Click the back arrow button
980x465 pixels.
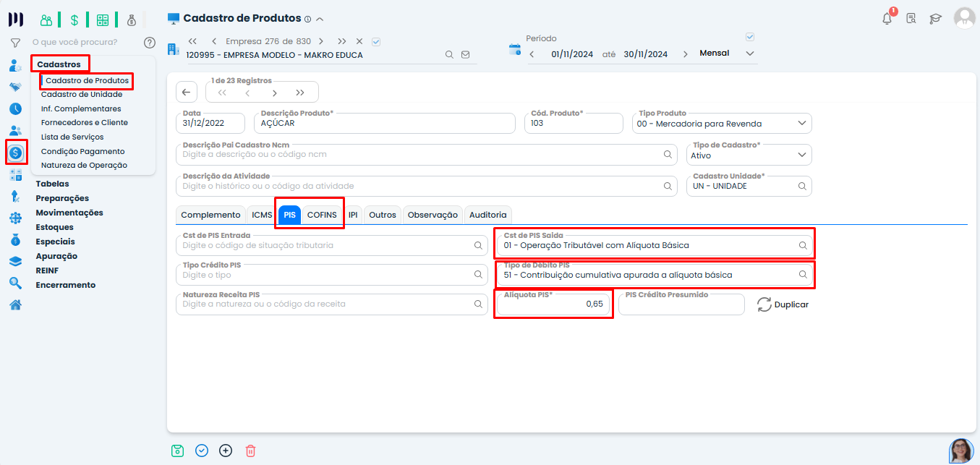click(x=187, y=92)
